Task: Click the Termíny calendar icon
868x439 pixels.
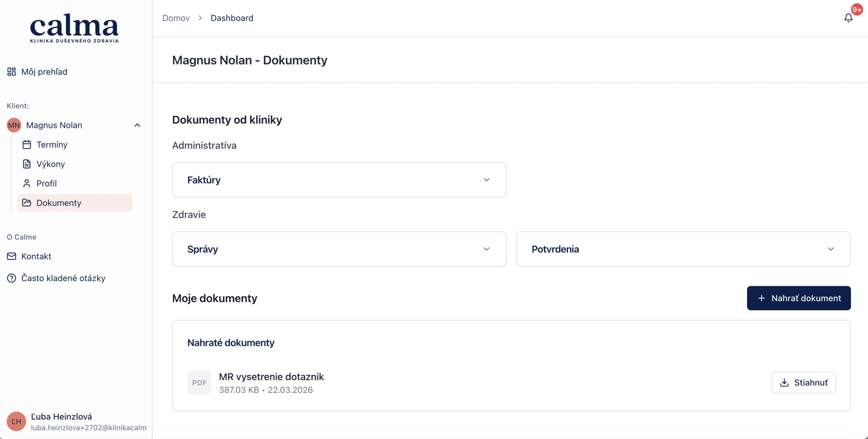Action: click(x=27, y=145)
